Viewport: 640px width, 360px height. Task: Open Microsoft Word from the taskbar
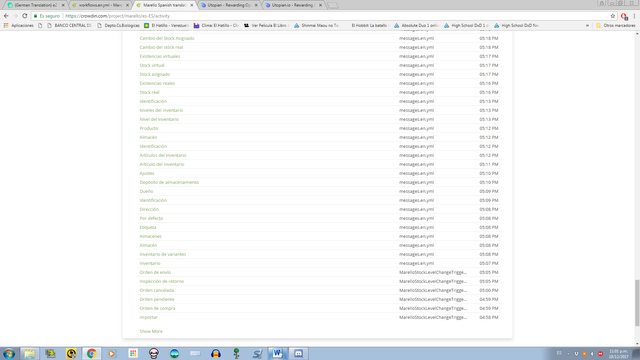click(278, 353)
